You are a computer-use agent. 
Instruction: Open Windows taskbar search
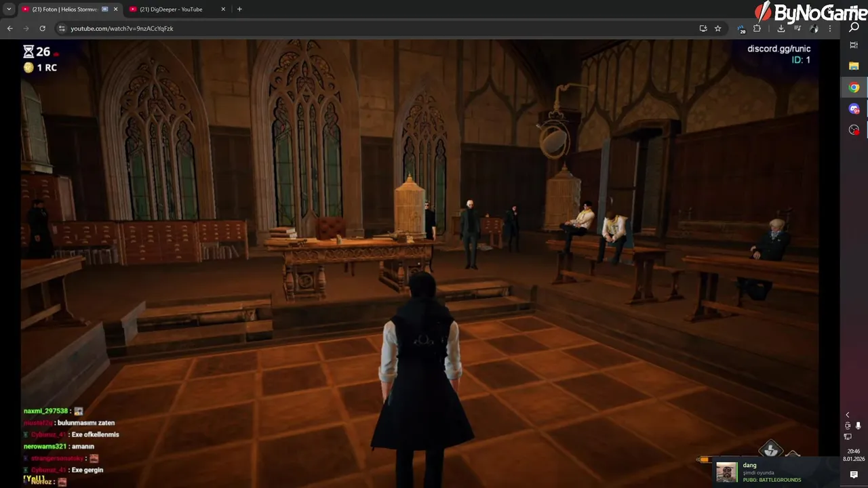click(854, 27)
